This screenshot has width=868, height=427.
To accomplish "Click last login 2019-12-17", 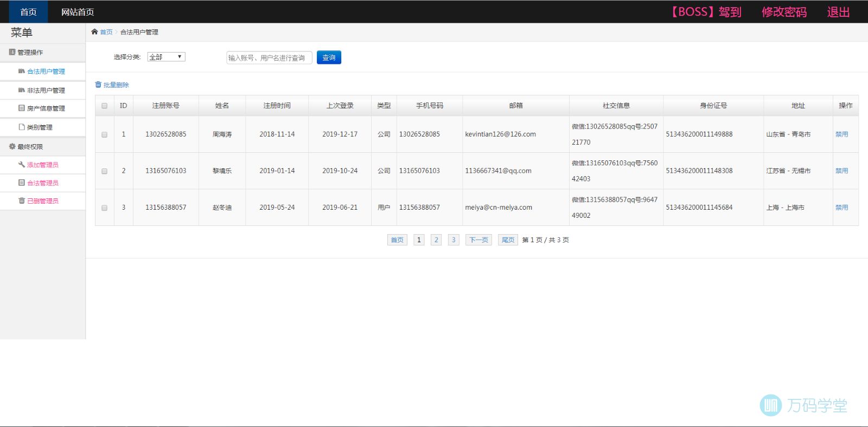I will [340, 134].
